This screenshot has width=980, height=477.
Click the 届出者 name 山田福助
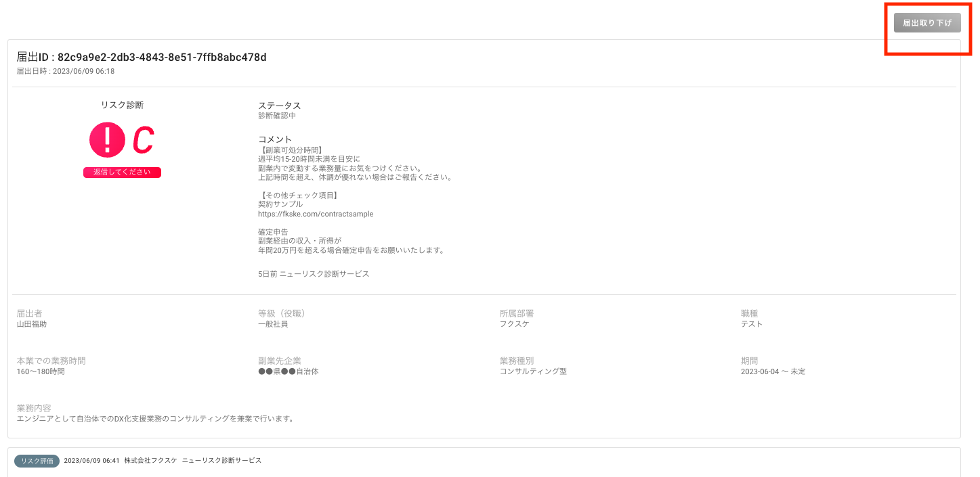click(x=32, y=324)
